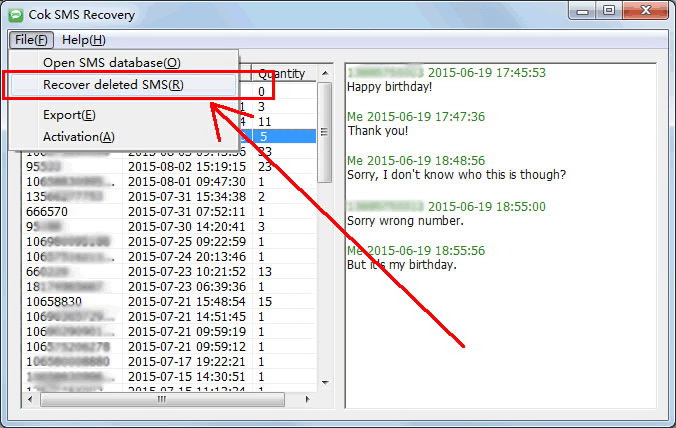The height and width of the screenshot is (428, 676).
Task: Click the highlighted quantity 5 cell
Action: pyautogui.click(x=285, y=137)
